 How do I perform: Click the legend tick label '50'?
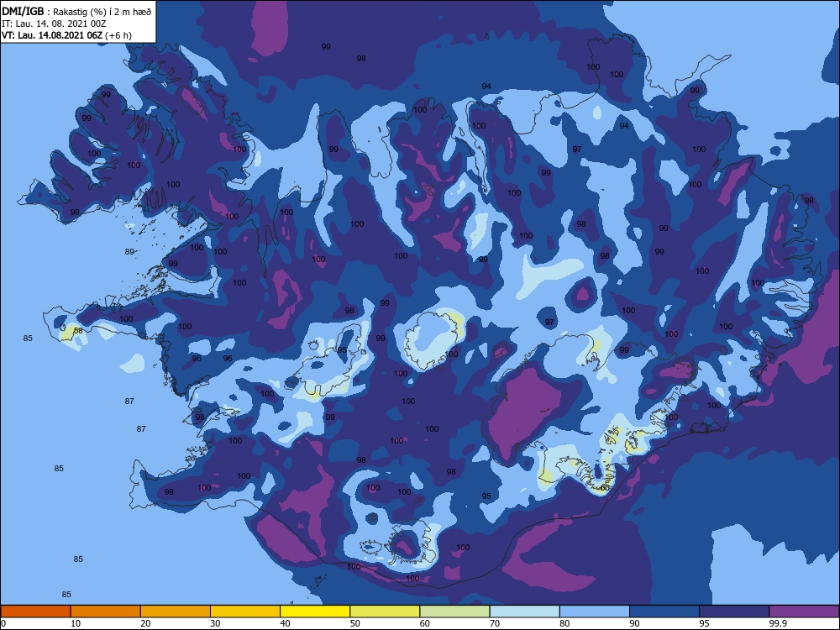354,623
